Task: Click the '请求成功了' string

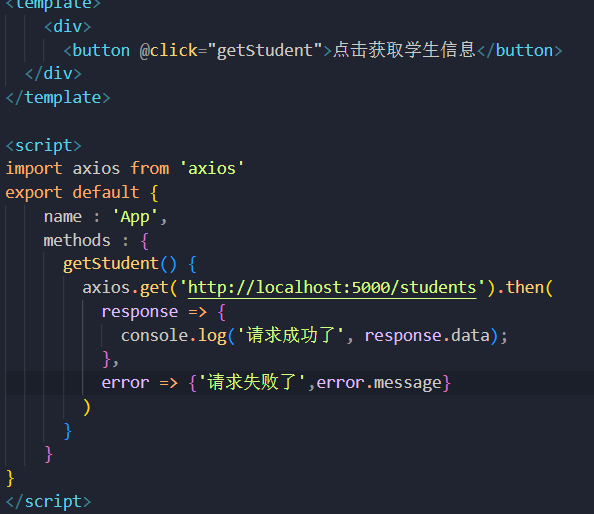Action: (x=291, y=335)
